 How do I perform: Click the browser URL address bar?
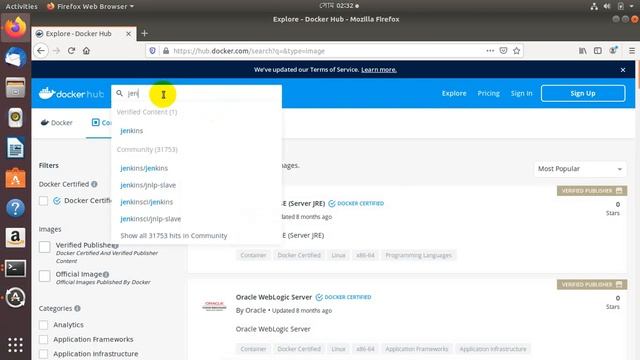coord(327,51)
